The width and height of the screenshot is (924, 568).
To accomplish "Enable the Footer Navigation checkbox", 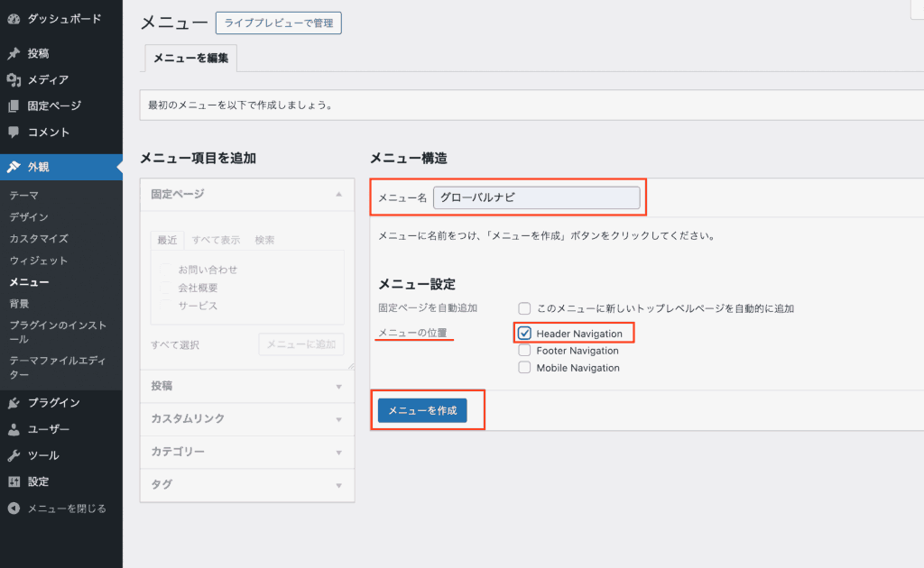I will [524, 351].
